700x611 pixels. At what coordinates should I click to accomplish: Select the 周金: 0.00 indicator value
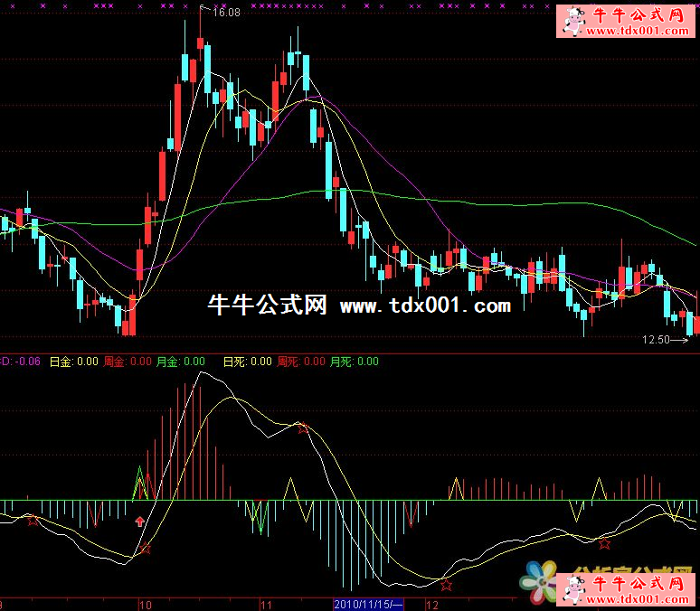128,362
